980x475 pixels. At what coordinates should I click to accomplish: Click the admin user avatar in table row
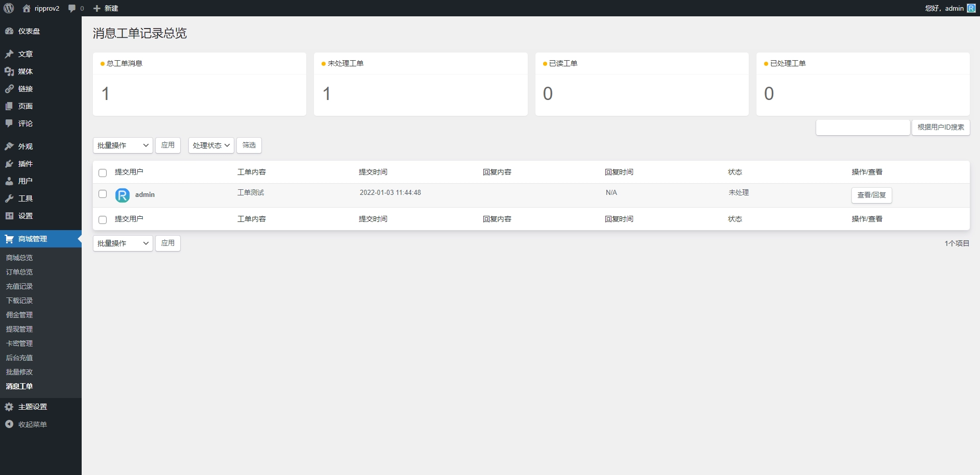point(122,195)
